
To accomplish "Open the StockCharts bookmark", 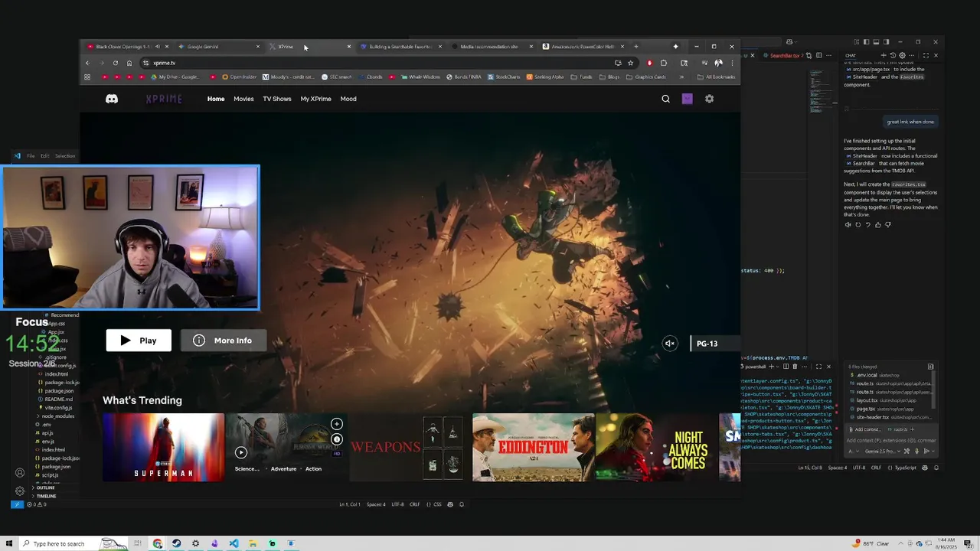I will coord(504,77).
